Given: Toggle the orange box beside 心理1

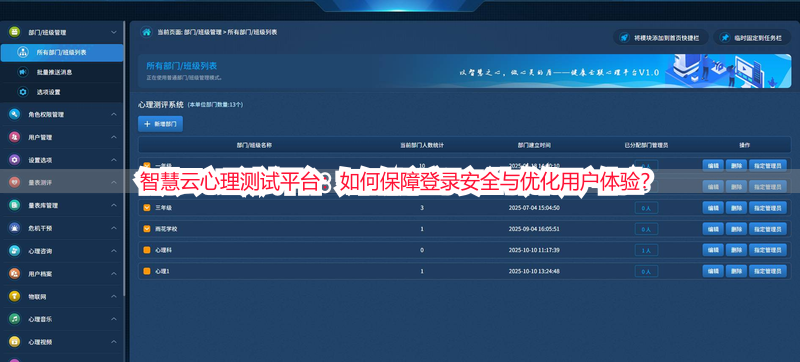Looking at the screenshot, I should click(147, 271).
